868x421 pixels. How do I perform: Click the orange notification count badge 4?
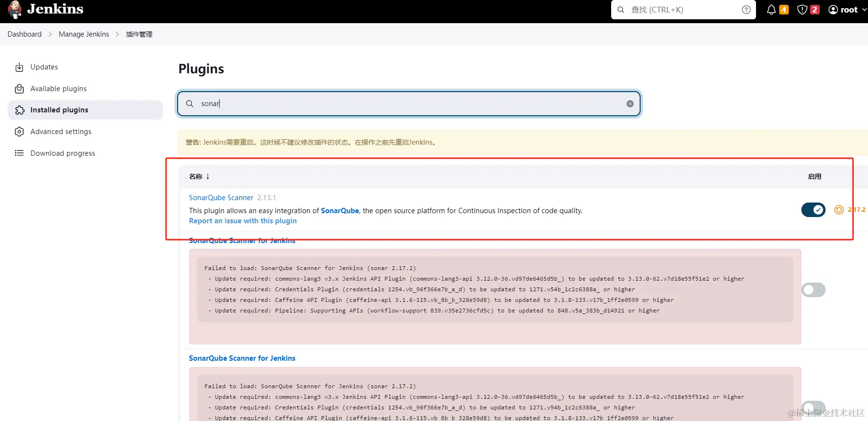(784, 10)
